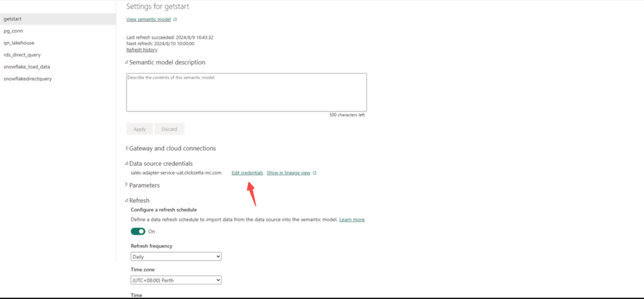Toggle off the refresh schedule switch
644x299 pixels.
(x=138, y=231)
